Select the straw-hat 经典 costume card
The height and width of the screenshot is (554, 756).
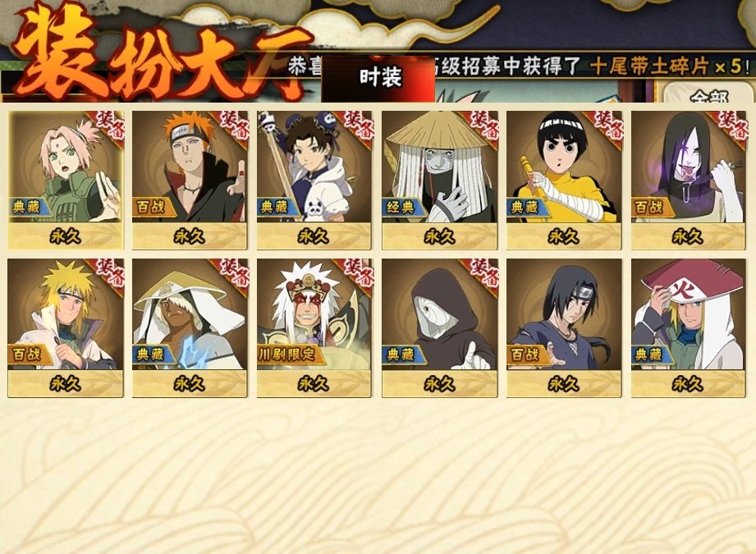[x=439, y=180]
